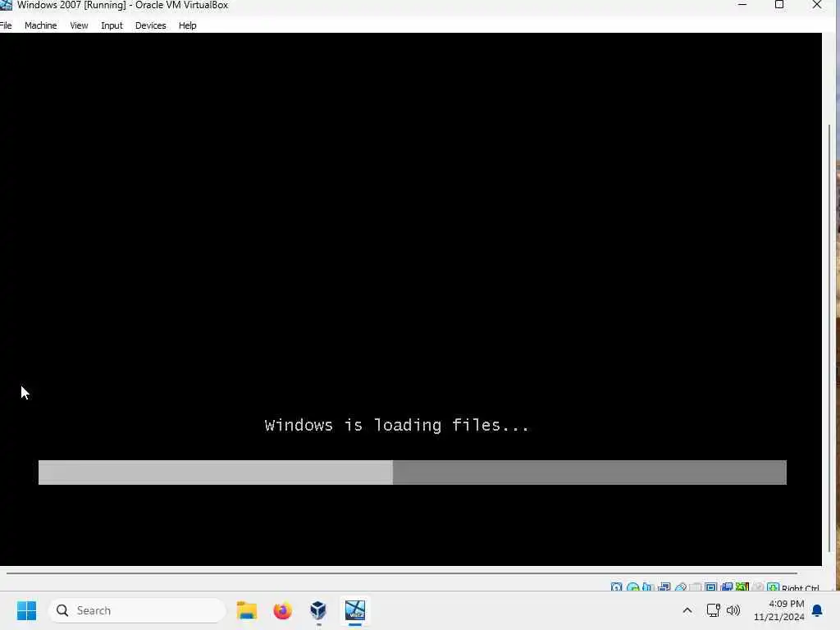Screen dimensions: 840x630
Task: Click the recording status icon
Action: (727, 587)
